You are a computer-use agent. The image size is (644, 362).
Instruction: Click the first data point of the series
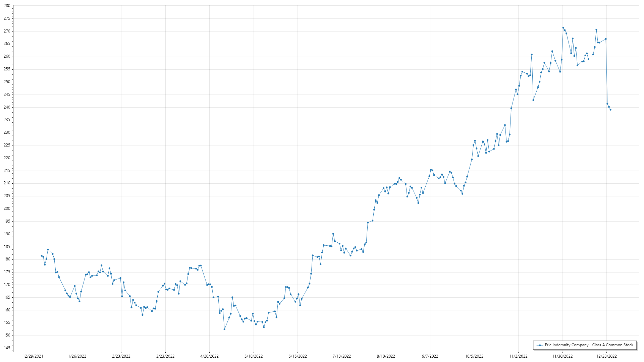[x=42, y=256]
